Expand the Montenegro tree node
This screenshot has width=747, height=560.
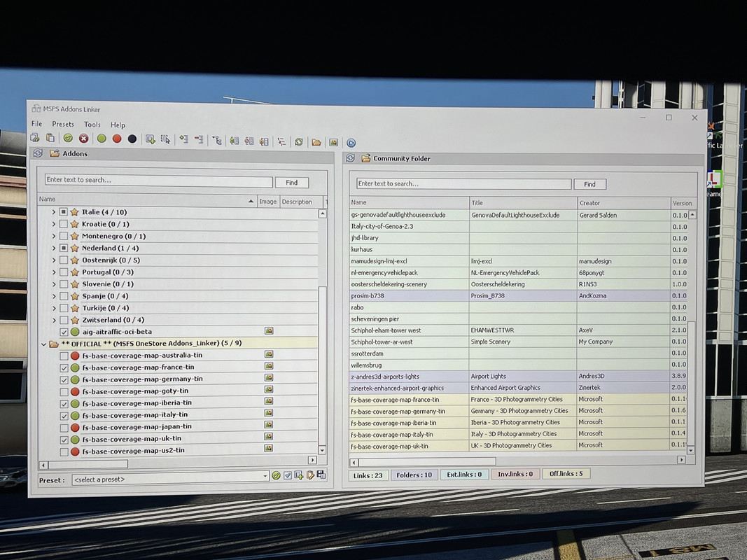pos(53,236)
